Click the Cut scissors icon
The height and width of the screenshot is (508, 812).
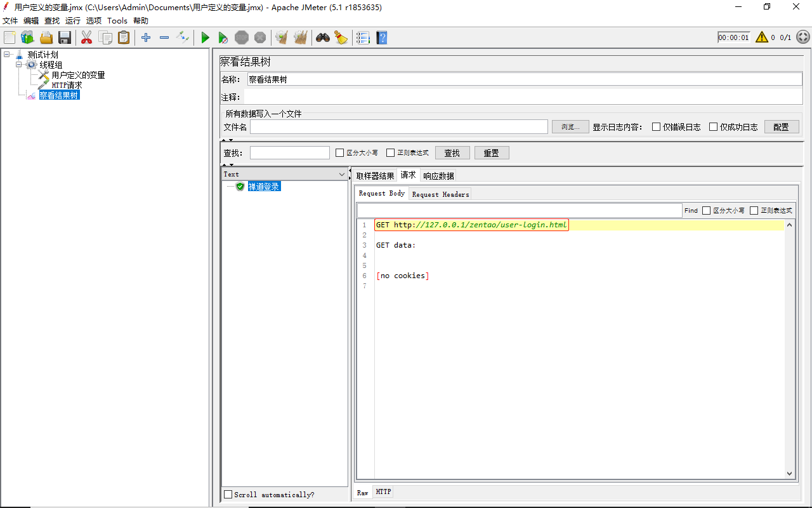[x=87, y=37]
